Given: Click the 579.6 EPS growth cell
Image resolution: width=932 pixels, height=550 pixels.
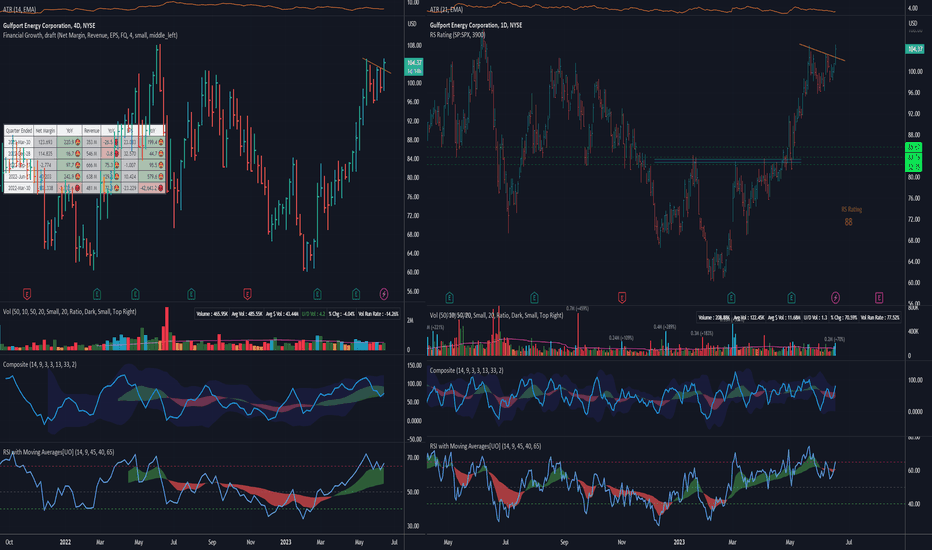Looking at the screenshot, I should 152,177.
